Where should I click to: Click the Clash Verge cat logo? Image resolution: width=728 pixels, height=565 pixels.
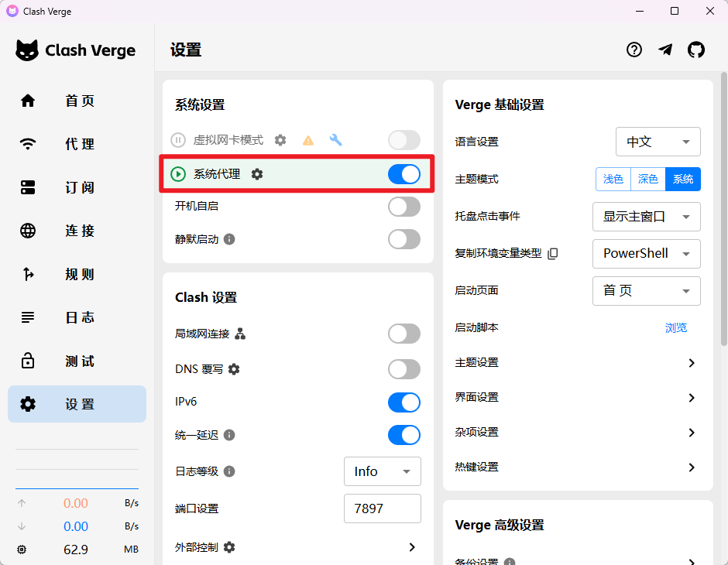(x=27, y=50)
